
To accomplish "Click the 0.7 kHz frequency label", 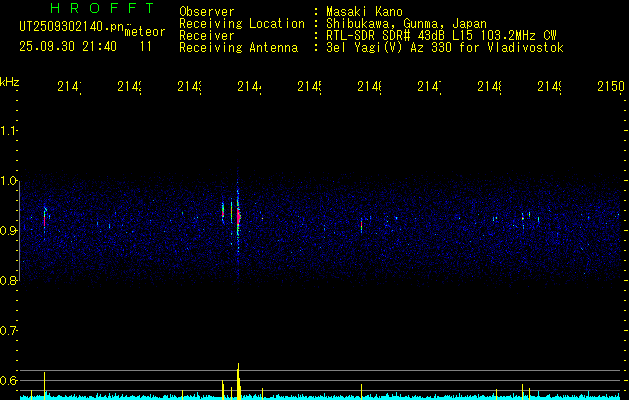I will click(x=10, y=331).
